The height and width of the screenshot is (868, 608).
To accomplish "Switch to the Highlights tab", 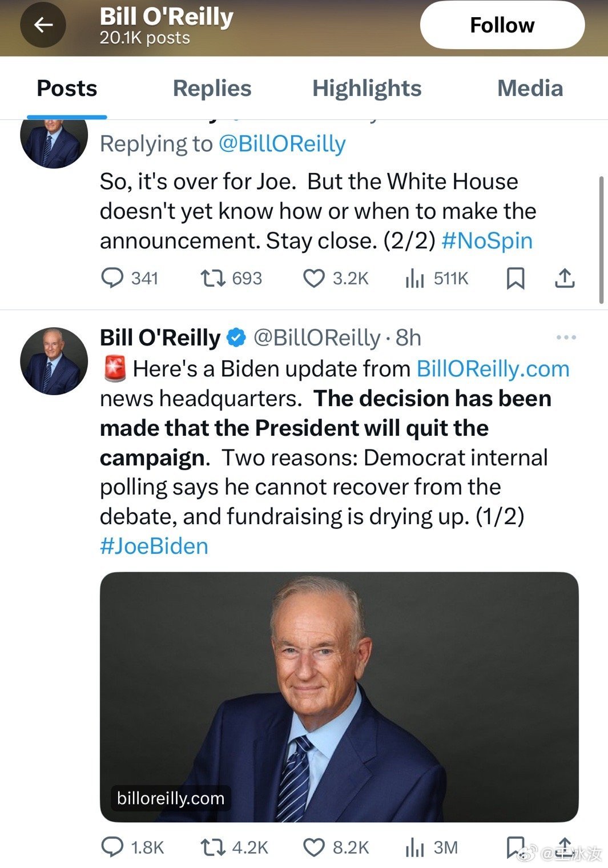I will click(367, 89).
